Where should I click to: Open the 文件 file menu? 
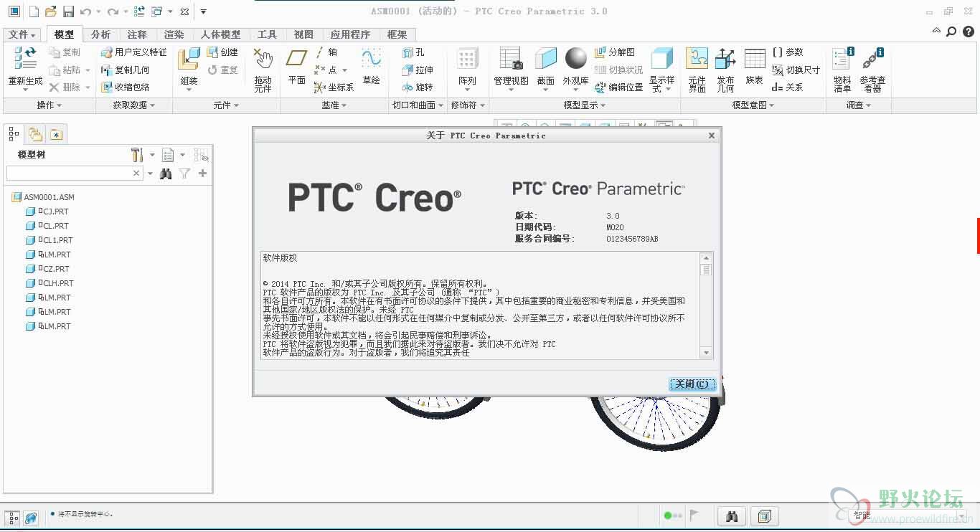click(x=22, y=34)
